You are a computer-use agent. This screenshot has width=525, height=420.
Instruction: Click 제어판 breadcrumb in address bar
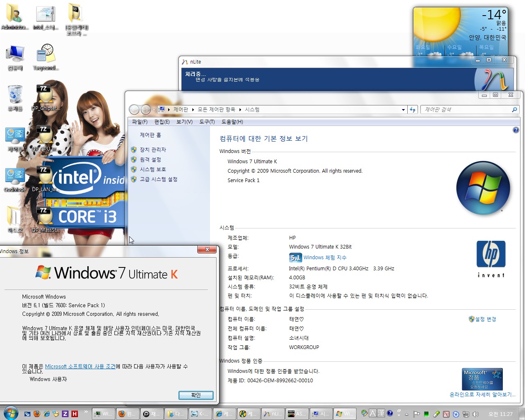coord(180,110)
